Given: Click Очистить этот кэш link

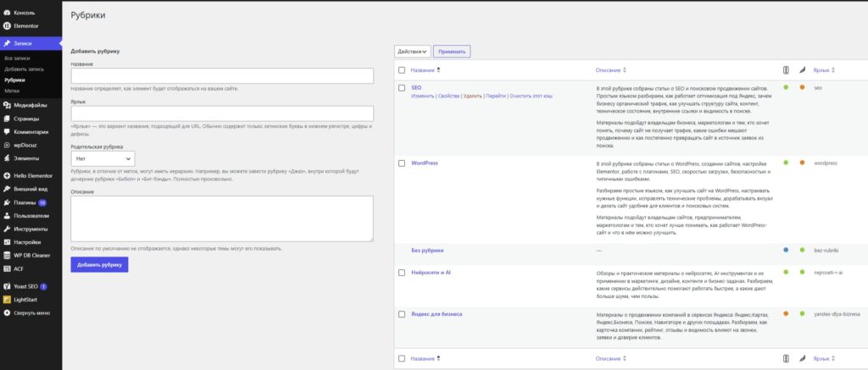Looking at the screenshot, I should click(531, 96).
